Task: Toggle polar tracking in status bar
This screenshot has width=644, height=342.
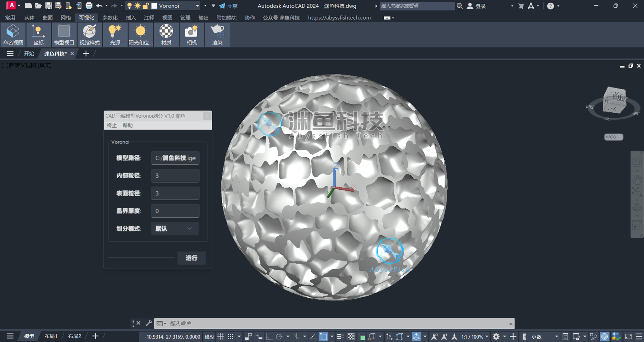Action: [x=279, y=337]
